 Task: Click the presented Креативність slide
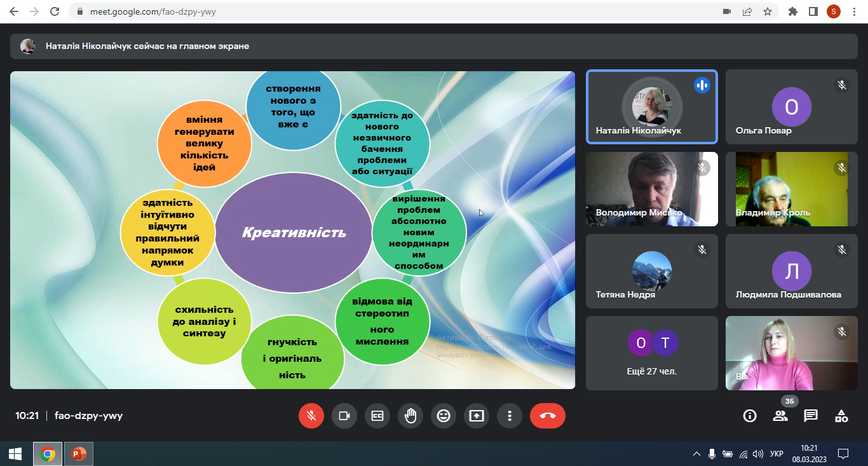(x=292, y=230)
